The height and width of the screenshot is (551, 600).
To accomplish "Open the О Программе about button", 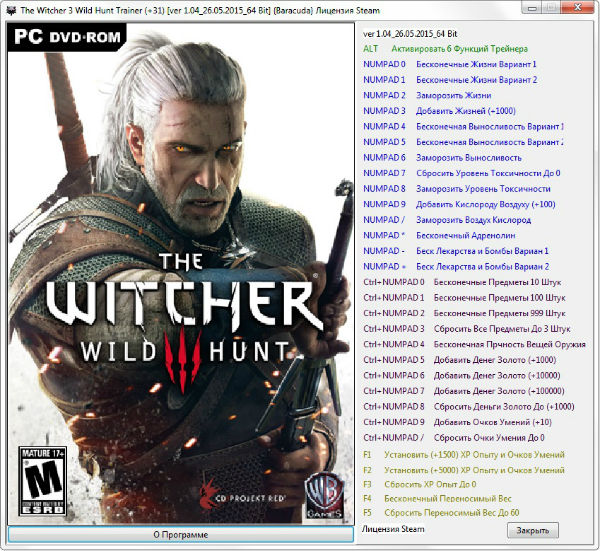I will coord(181,535).
